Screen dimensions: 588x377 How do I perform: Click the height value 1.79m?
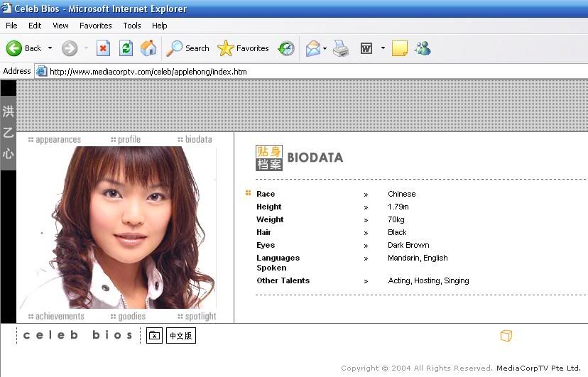click(x=398, y=207)
